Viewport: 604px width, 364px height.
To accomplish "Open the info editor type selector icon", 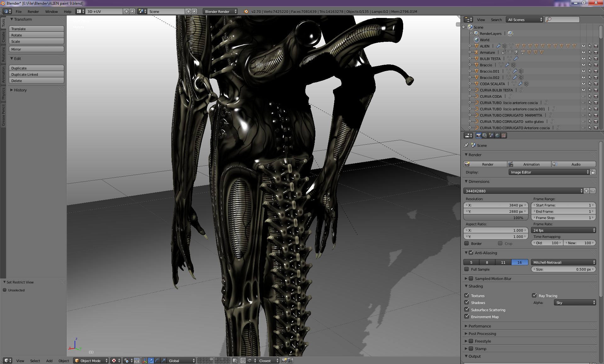I will [x=8, y=11].
